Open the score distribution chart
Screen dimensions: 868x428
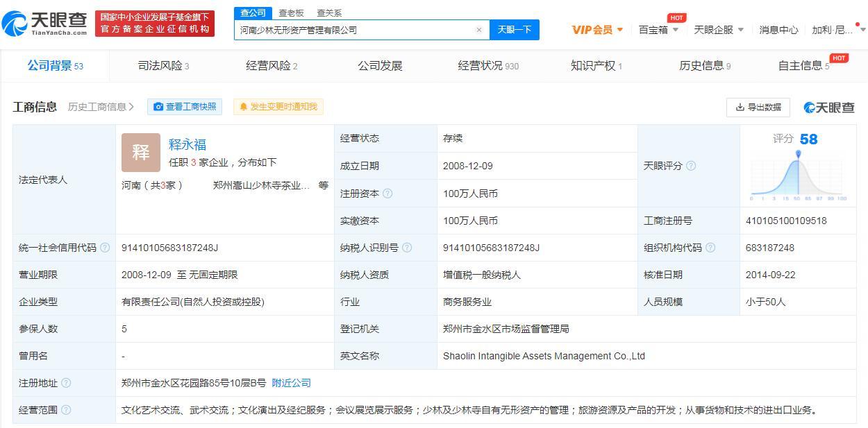799,175
